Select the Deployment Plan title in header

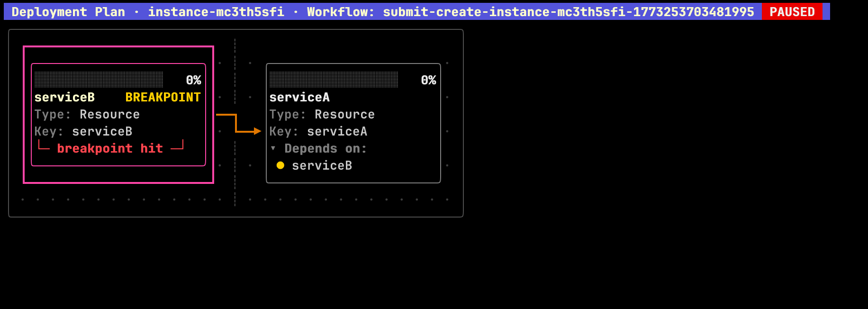(x=68, y=12)
